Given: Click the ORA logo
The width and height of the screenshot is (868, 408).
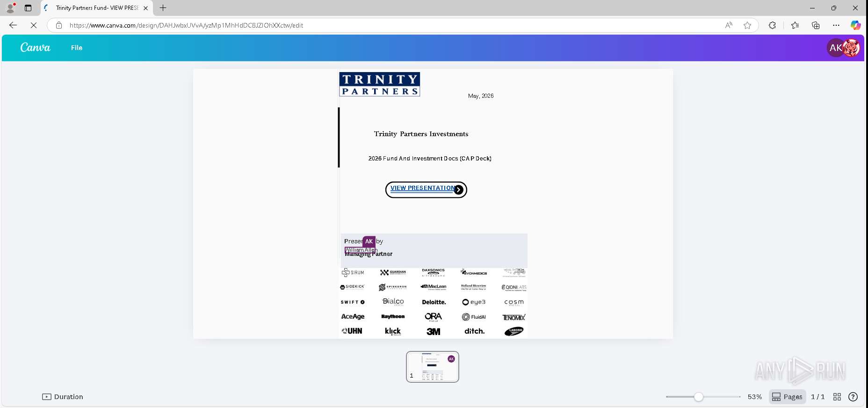Looking at the screenshot, I should click(434, 317).
